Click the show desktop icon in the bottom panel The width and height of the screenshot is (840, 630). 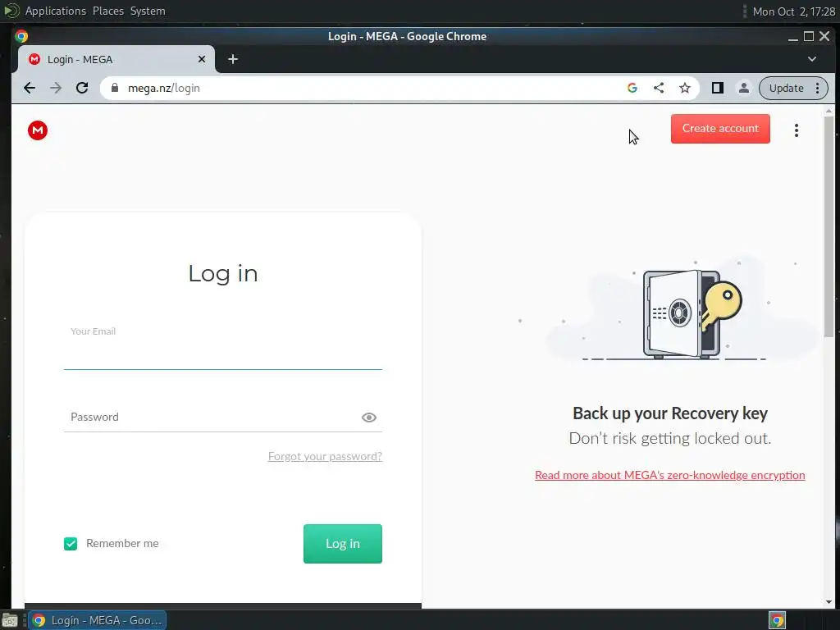pos(10,620)
